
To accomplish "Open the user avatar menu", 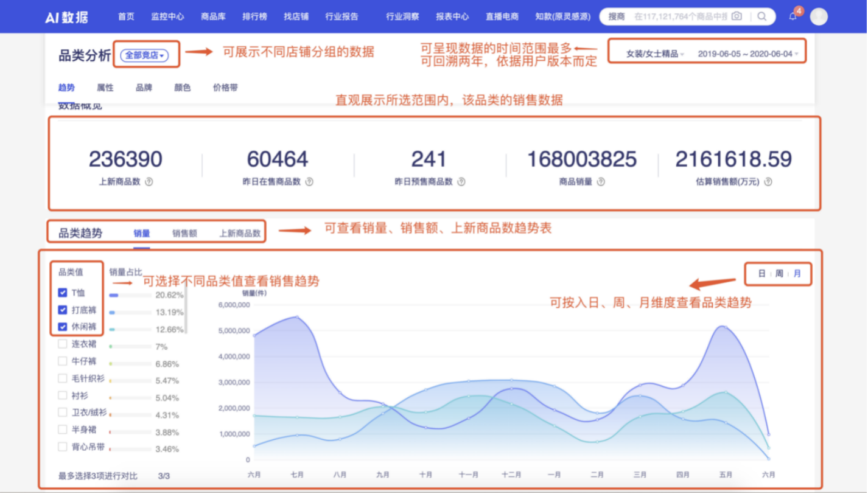I will (819, 16).
